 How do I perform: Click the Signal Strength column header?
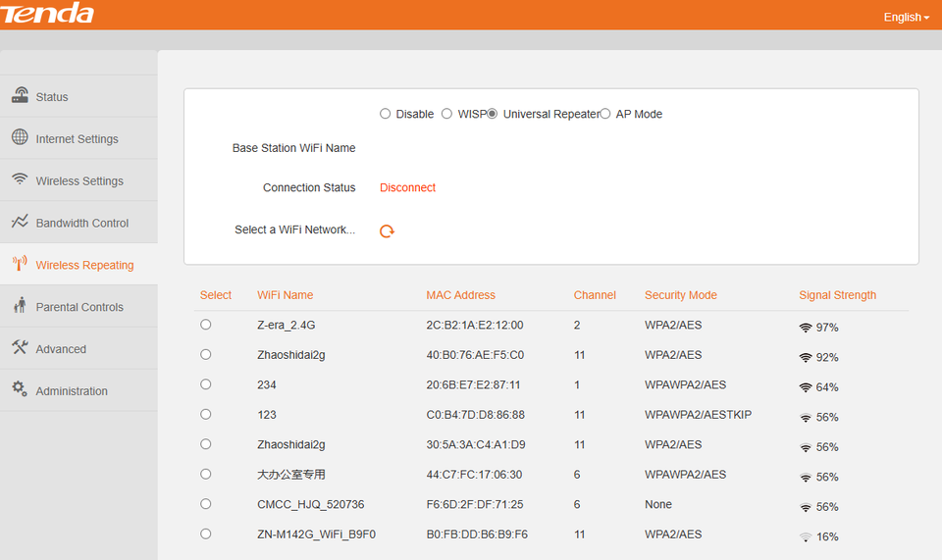(837, 294)
